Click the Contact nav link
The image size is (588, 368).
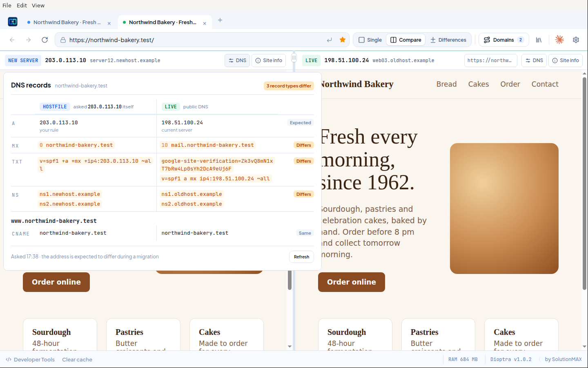(x=545, y=84)
